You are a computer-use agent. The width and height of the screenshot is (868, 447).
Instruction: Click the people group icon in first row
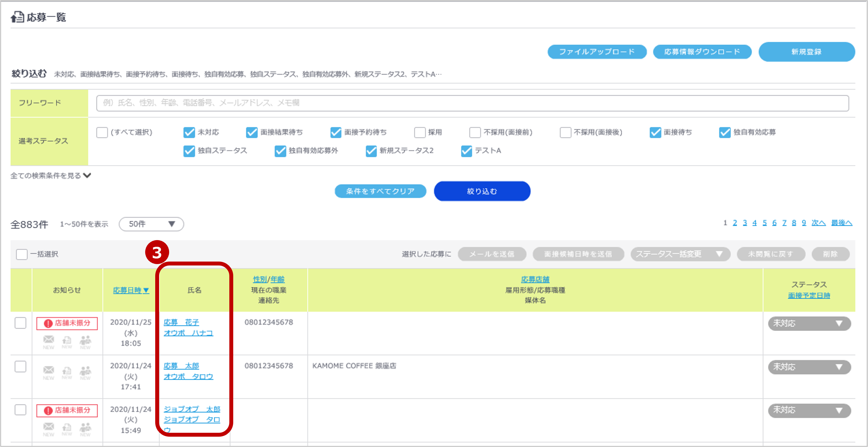tap(85, 340)
